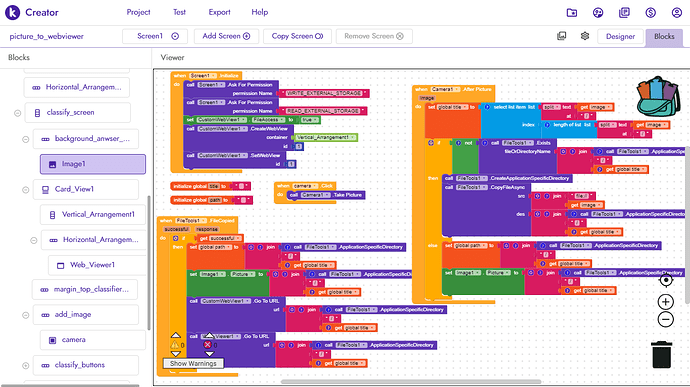Zoom in with the plus icon

(665, 302)
